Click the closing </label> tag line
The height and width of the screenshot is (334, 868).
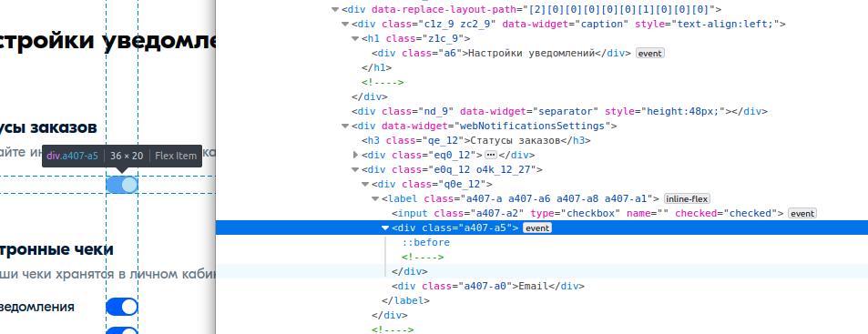point(406,301)
